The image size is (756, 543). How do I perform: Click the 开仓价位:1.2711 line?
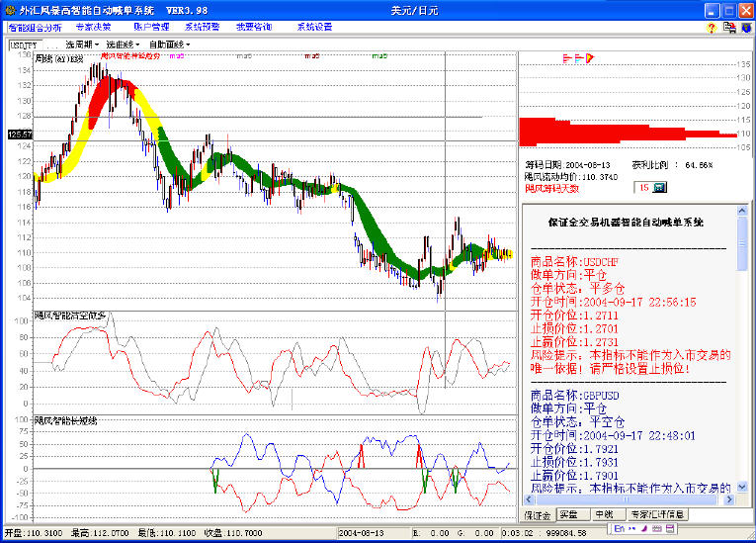click(x=574, y=316)
